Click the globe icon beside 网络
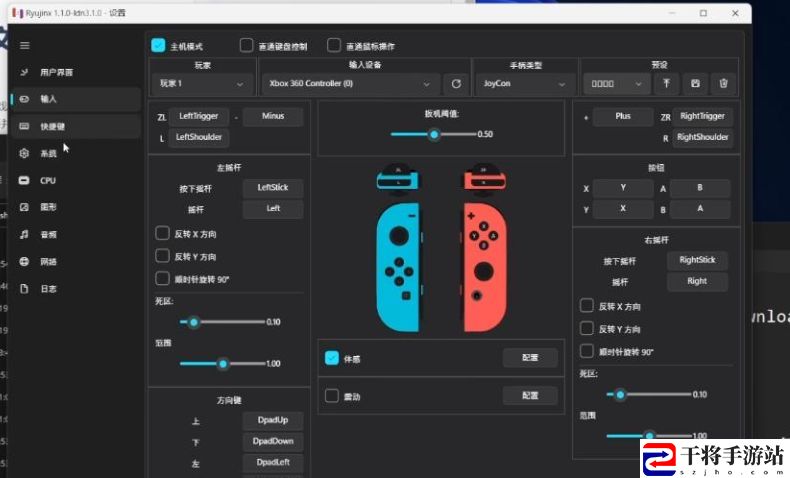The width and height of the screenshot is (790, 478). (x=24, y=261)
